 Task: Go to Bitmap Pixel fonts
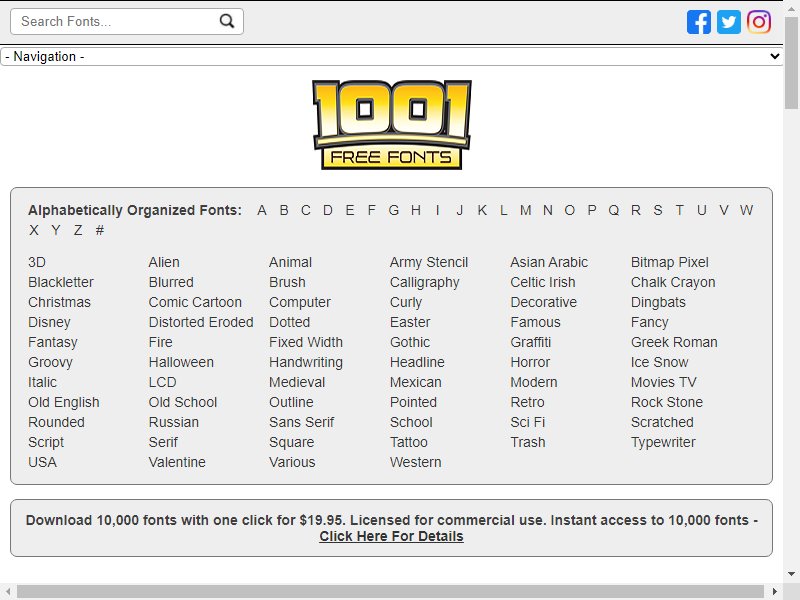pos(669,262)
